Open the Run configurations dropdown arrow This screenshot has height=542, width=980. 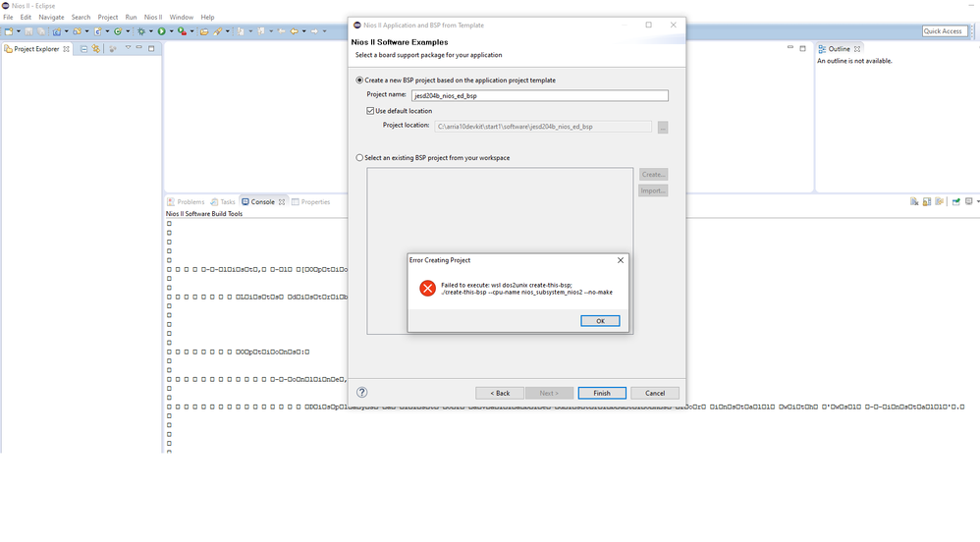[171, 31]
